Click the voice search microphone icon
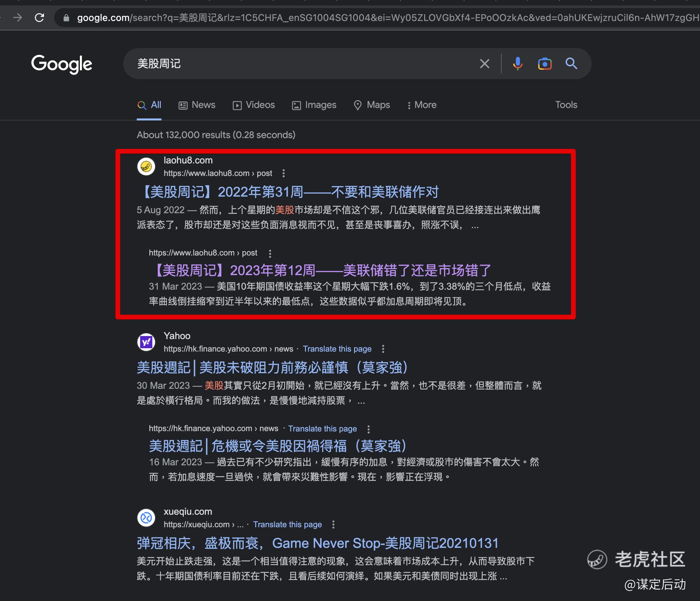Screen dimensions: 700x601 click(517, 64)
